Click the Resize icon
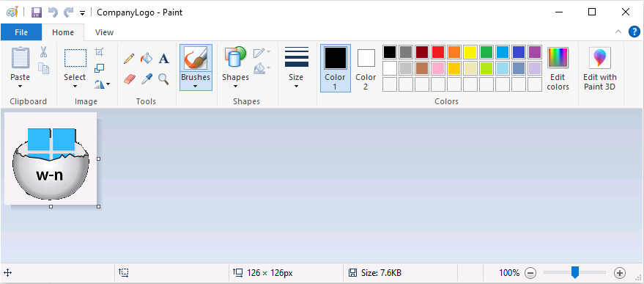Viewport: 644px width, 284px height. point(100,68)
